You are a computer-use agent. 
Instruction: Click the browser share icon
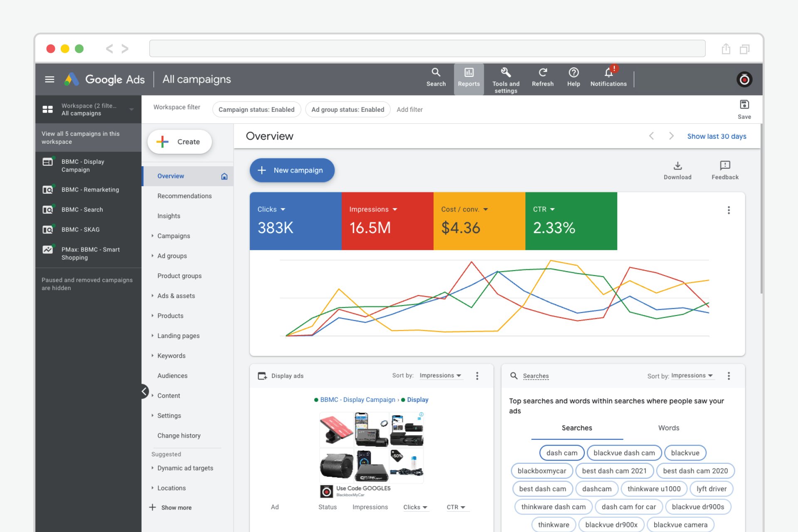tap(726, 49)
